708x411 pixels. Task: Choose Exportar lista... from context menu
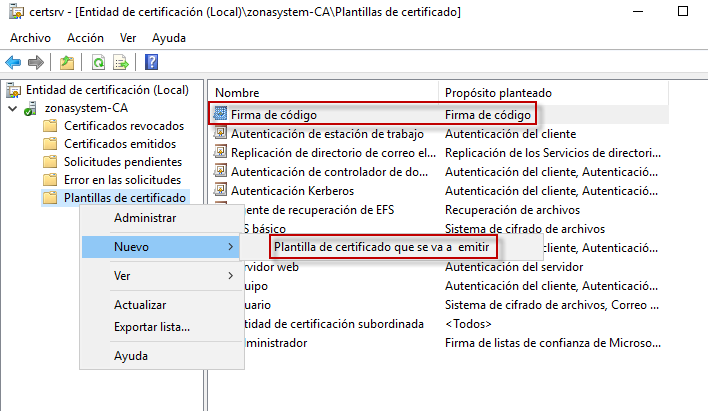pos(152,327)
